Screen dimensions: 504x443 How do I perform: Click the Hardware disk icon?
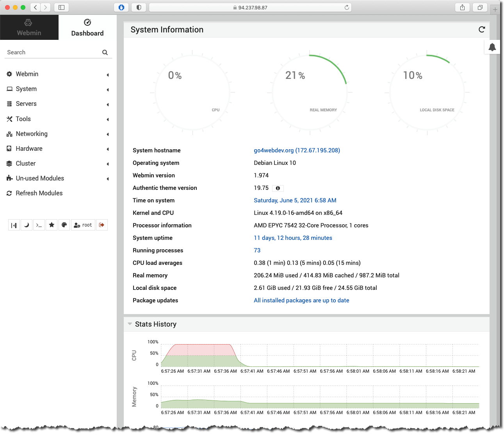[9, 148]
